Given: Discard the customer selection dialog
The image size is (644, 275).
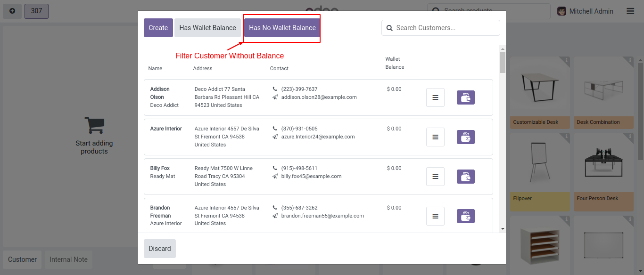Looking at the screenshot, I should pyautogui.click(x=160, y=249).
